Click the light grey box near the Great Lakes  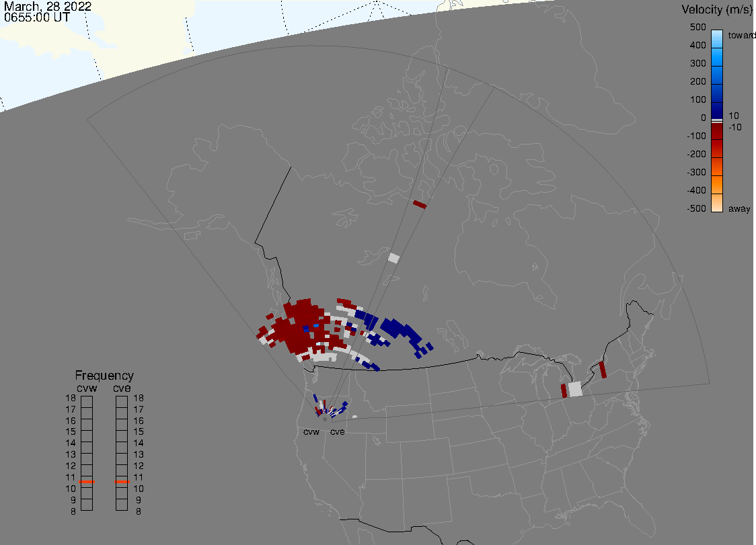[574, 389]
